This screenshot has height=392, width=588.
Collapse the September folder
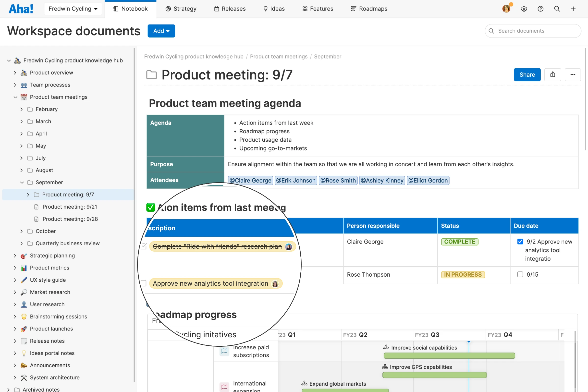tap(22, 182)
